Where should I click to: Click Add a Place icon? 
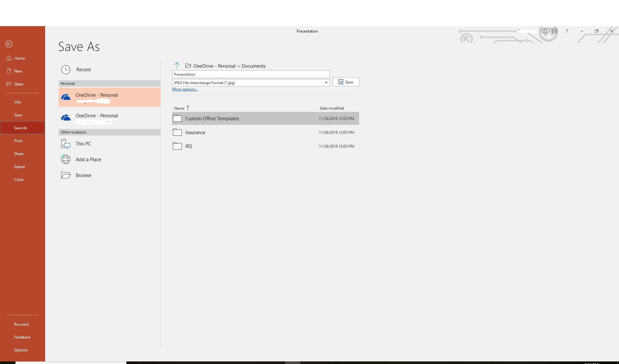point(65,160)
